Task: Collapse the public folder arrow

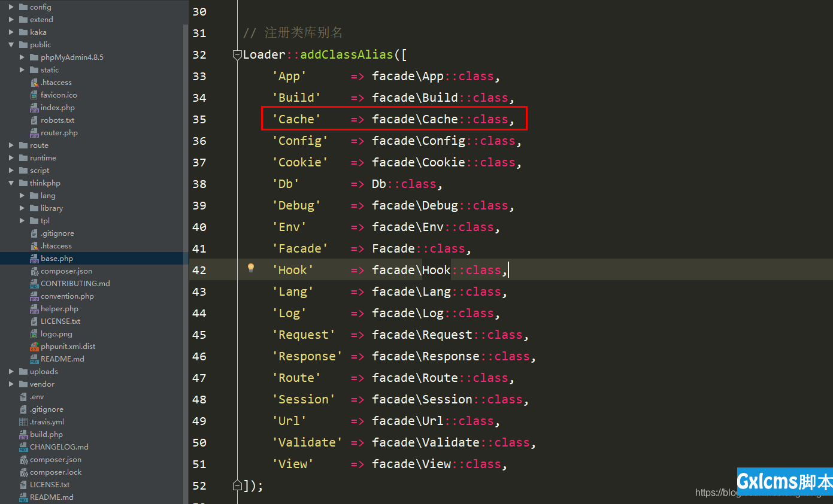Action: [11, 45]
